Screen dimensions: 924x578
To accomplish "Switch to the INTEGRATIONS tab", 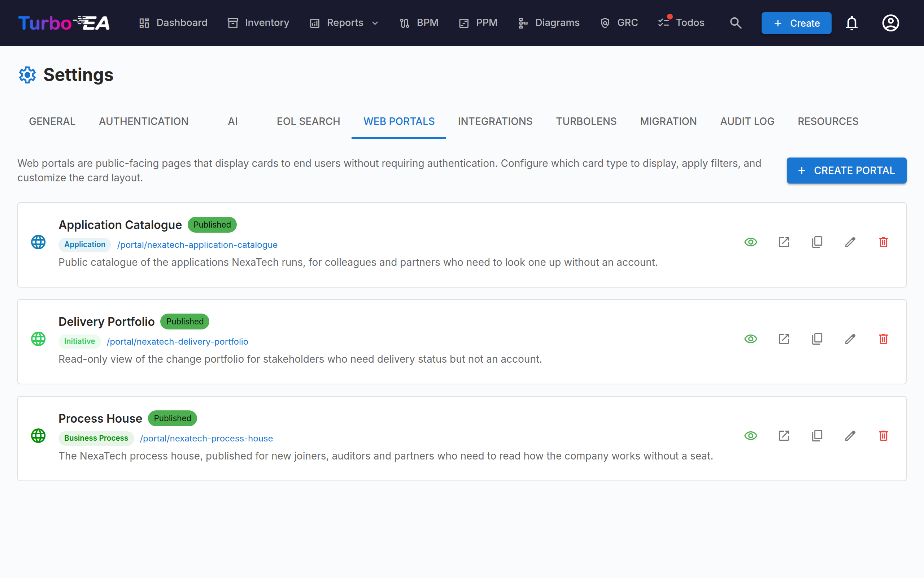I will 495,122.
